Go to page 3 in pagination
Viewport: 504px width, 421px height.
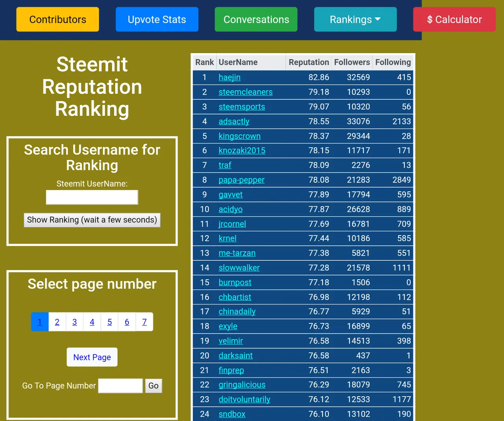point(74,322)
